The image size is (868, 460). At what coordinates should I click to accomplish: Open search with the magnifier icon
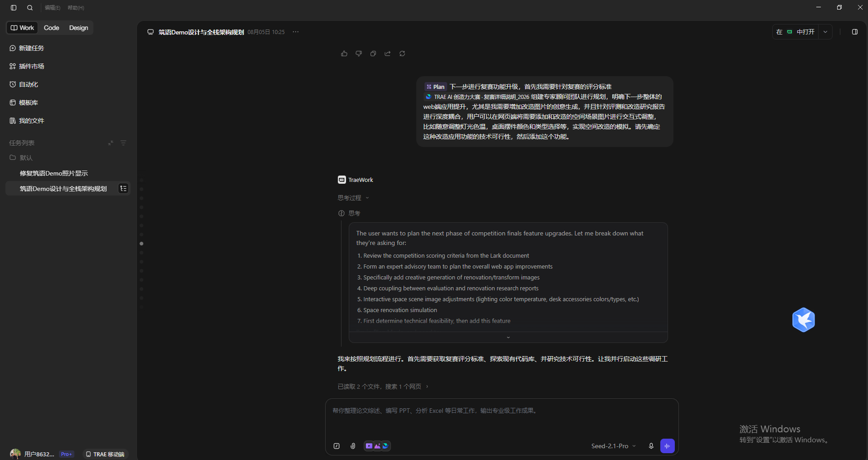pos(30,8)
